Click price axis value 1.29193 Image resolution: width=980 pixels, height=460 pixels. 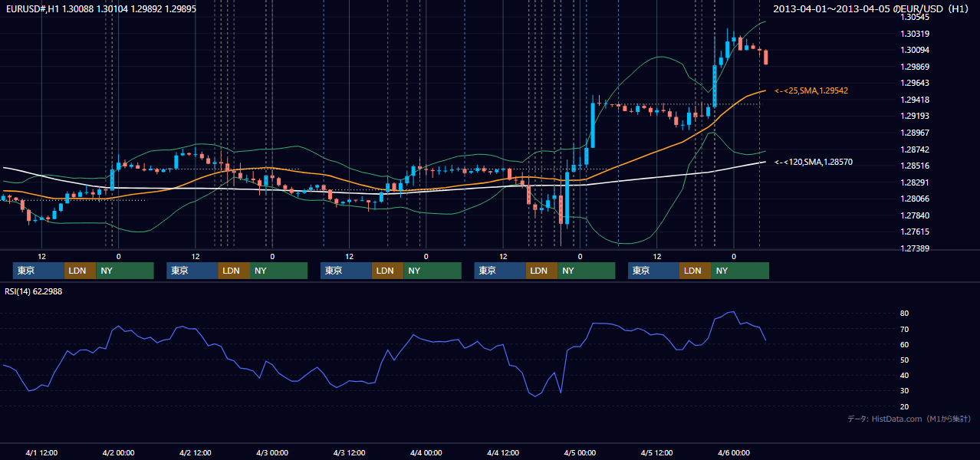coord(915,116)
